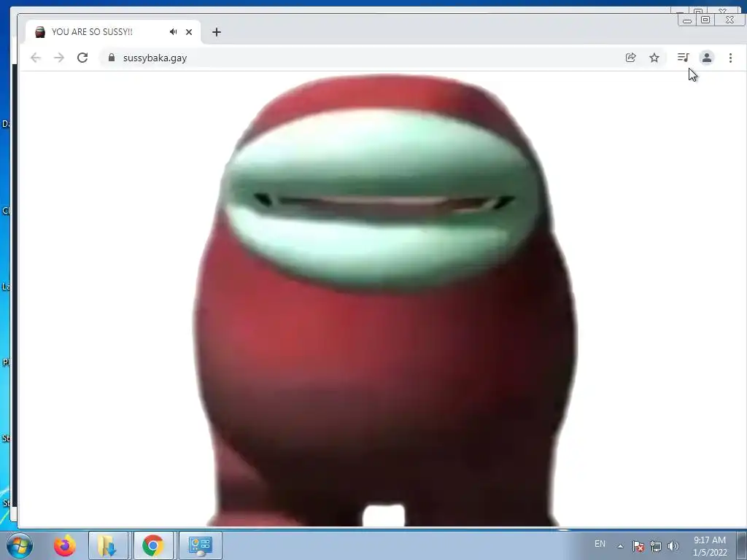Share this page using the share icon
This screenshot has width=747, height=560.
click(631, 58)
